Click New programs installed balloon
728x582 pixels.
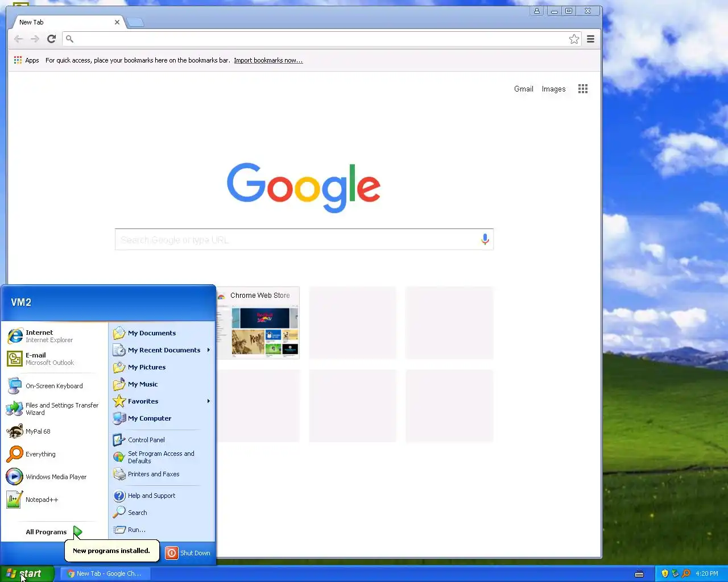point(111,551)
